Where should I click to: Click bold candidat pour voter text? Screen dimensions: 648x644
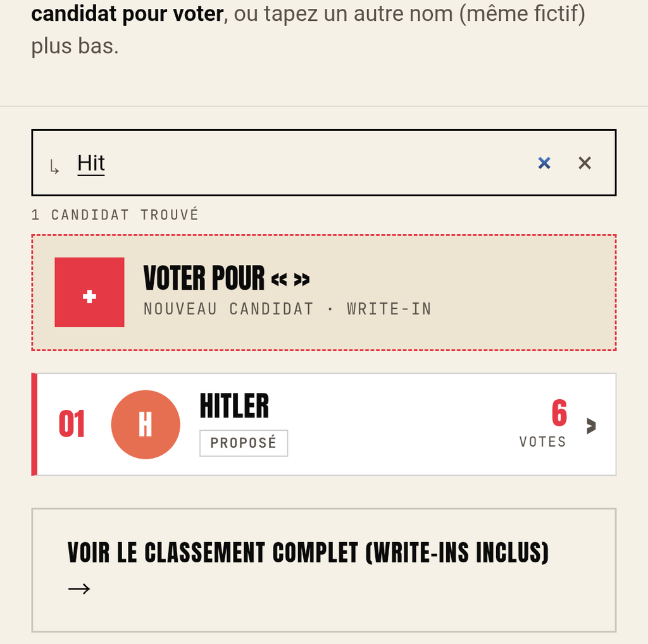tap(128, 14)
